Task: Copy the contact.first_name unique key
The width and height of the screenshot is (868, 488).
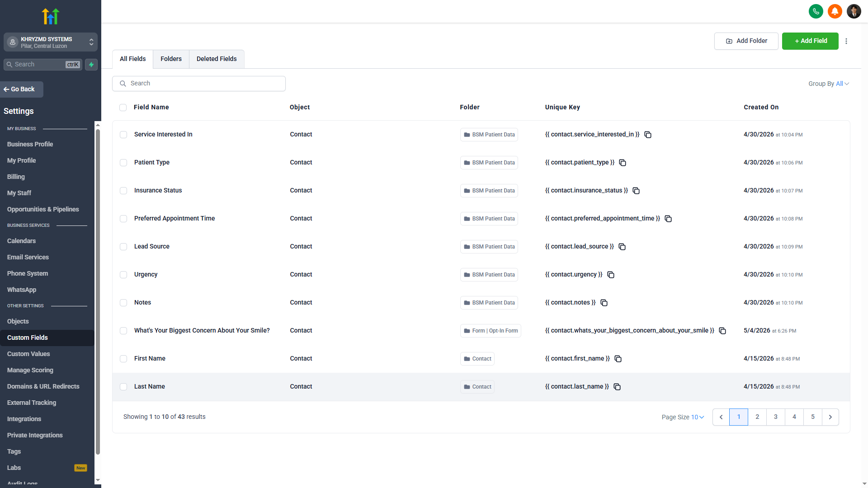Action: tap(618, 359)
